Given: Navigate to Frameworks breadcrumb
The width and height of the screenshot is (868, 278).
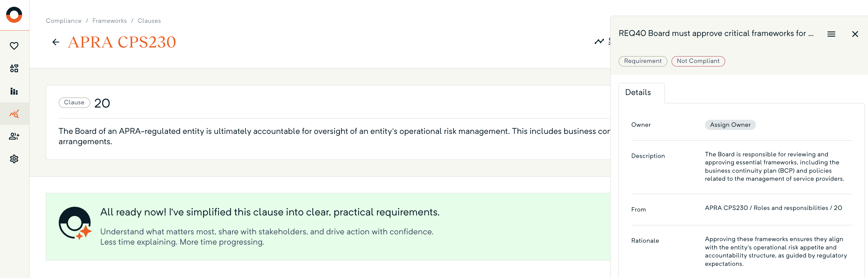Looking at the screenshot, I should [109, 21].
